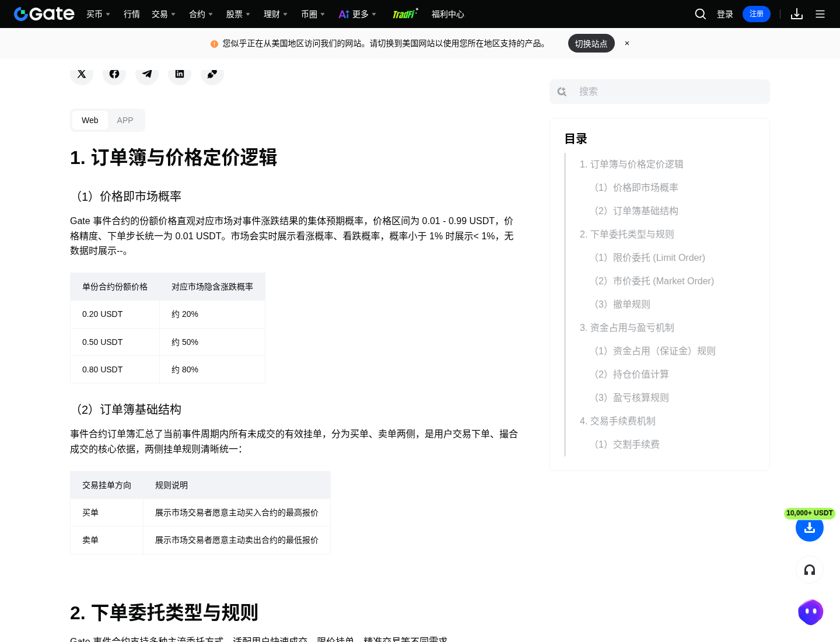This screenshot has height=642, width=840.
Task: Open the search magnifier icon in header
Action: [x=701, y=14]
